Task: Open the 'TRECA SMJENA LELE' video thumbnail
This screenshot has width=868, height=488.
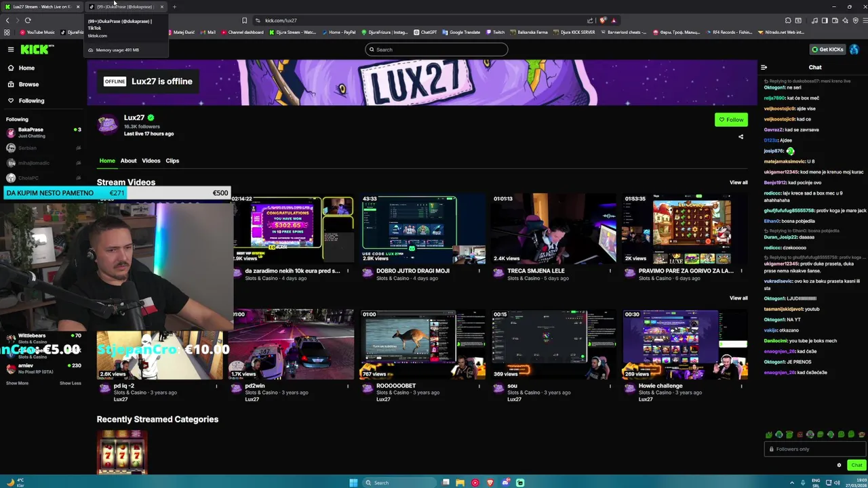Action: click(555, 229)
